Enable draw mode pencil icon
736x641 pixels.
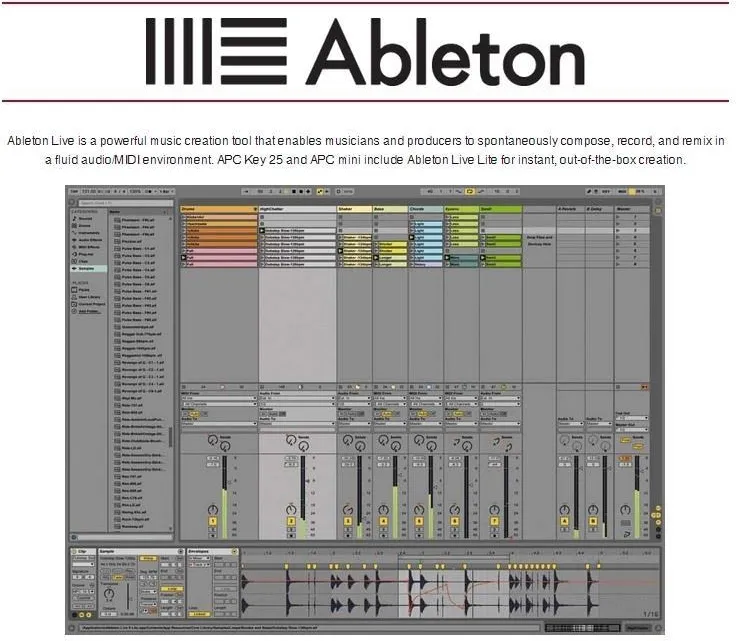pyautogui.click(x=589, y=191)
